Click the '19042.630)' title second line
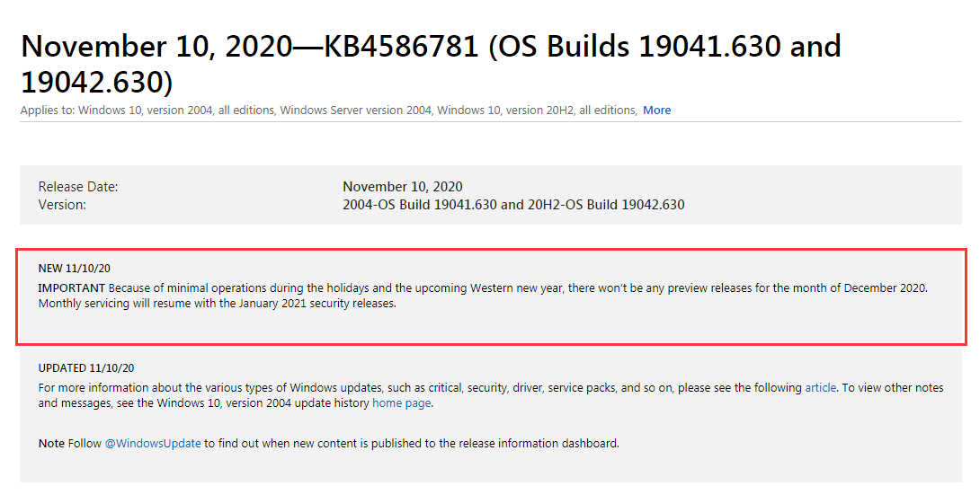This screenshot has height=495, width=980. [97, 82]
